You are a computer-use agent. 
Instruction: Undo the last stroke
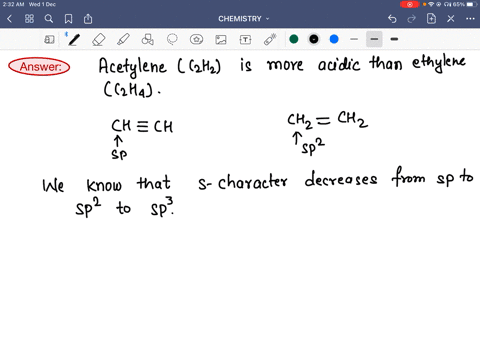pos(392,19)
